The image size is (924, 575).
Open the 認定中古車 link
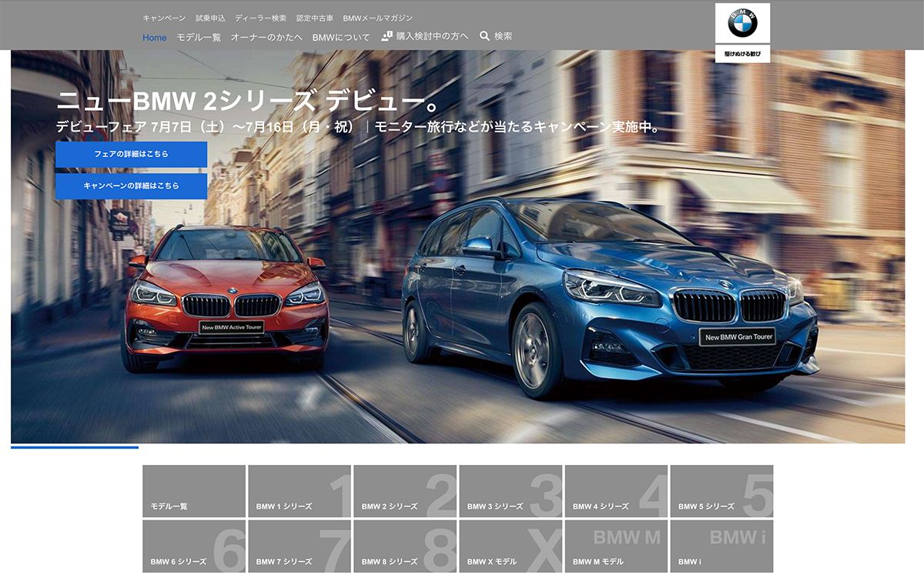[315, 18]
